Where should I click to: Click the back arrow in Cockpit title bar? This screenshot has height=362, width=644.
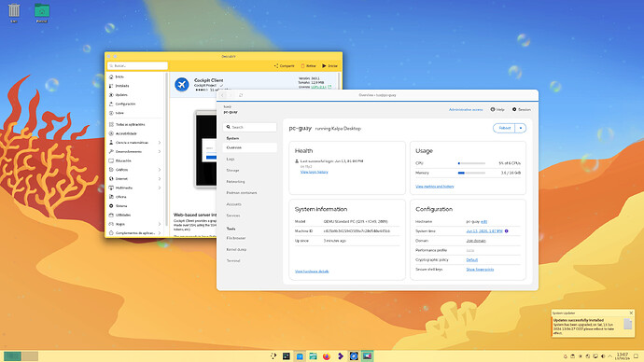click(223, 95)
